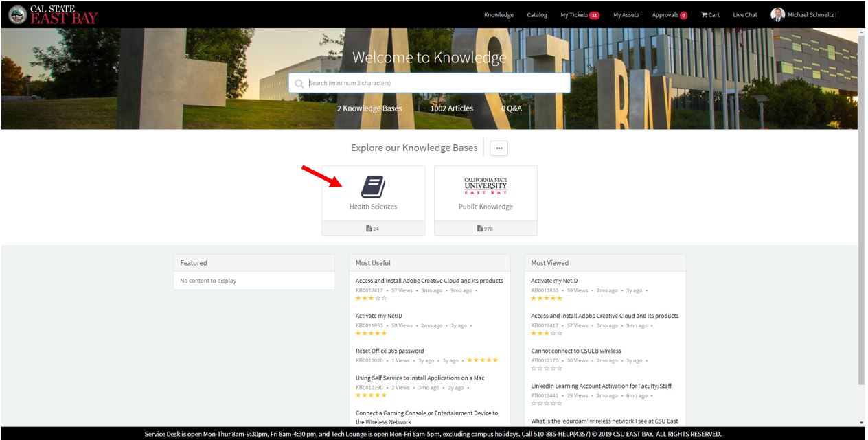Open Most Viewed Adobe Creative Cloud article

(604, 316)
